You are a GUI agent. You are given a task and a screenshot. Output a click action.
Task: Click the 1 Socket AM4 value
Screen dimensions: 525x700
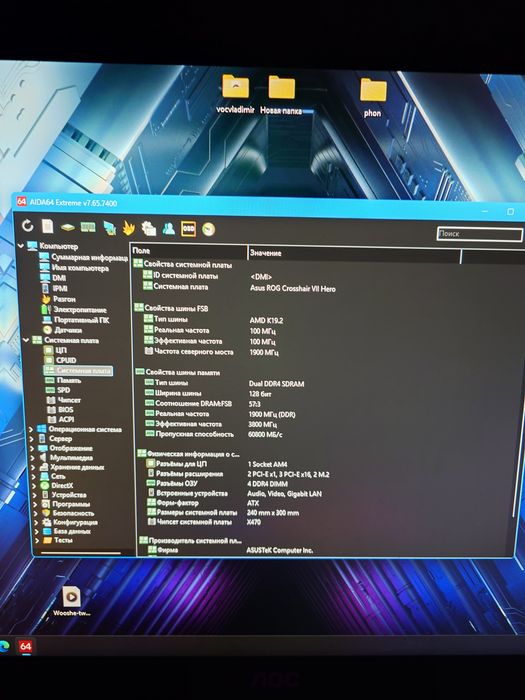[x=267, y=464]
